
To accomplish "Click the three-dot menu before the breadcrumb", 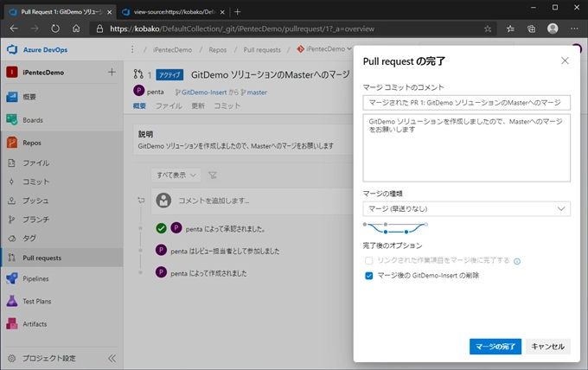I will point(132,49).
